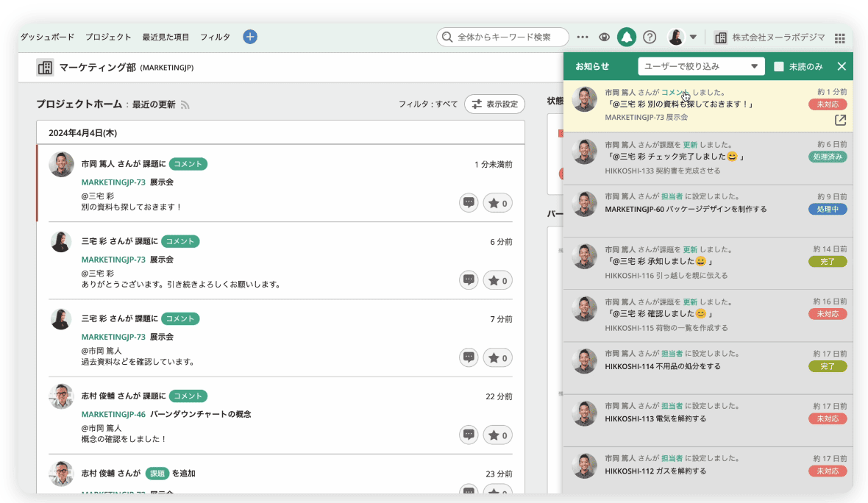The width and height of the screenshot is (868, 503).
Task: Click the global keyword search field
Action: pyautogui.click(x=503, y=37)
